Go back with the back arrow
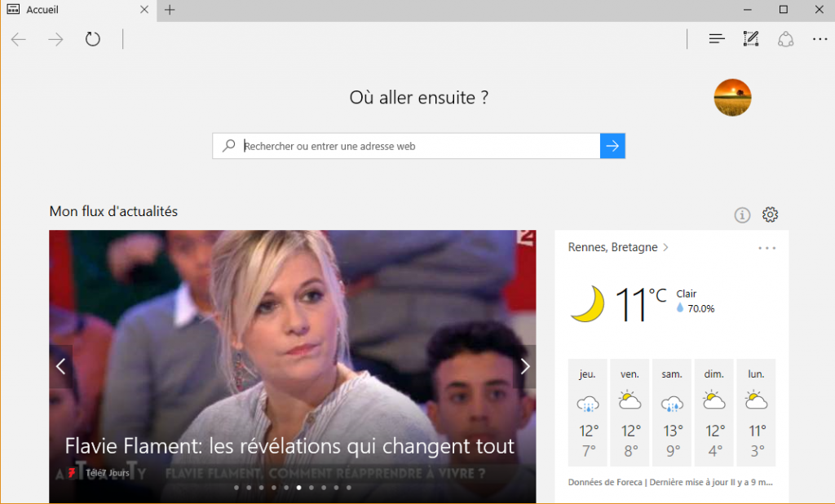Image resolution: width=835 pixels, height=504 pixels. tap(19, 39)
